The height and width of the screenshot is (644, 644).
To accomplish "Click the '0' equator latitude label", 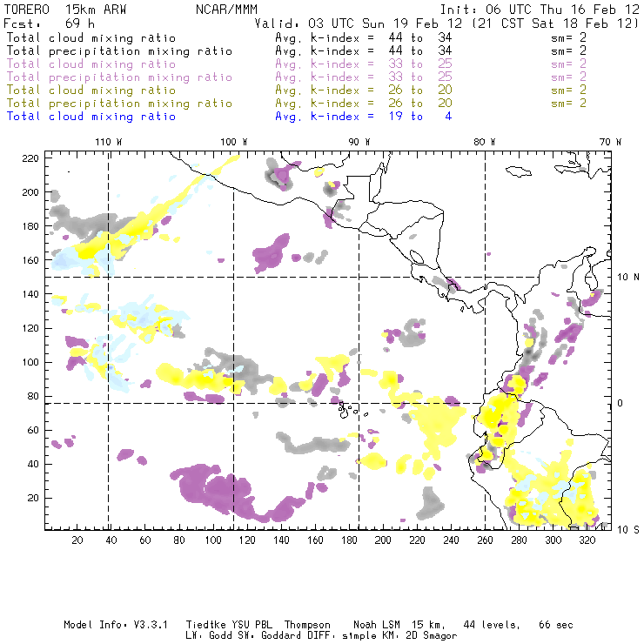I will click(x=621, y=403).
